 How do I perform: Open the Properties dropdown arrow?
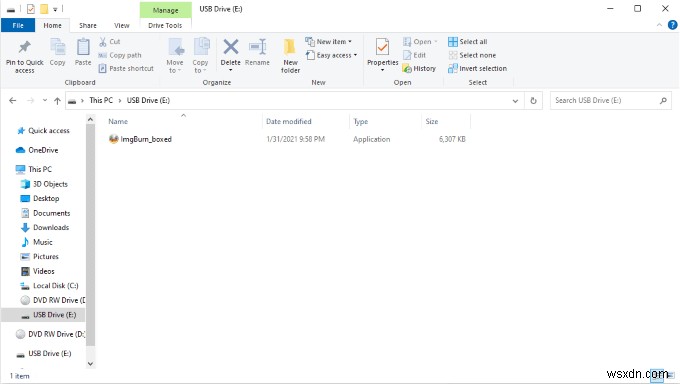pos(382,70)
